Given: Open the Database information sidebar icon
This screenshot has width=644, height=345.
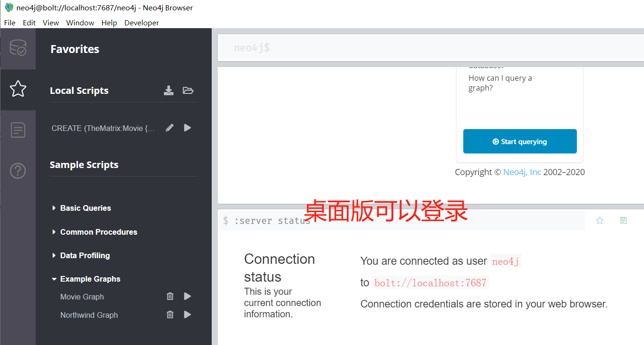Looking at the screenshot, I should (x=18, y=48).
